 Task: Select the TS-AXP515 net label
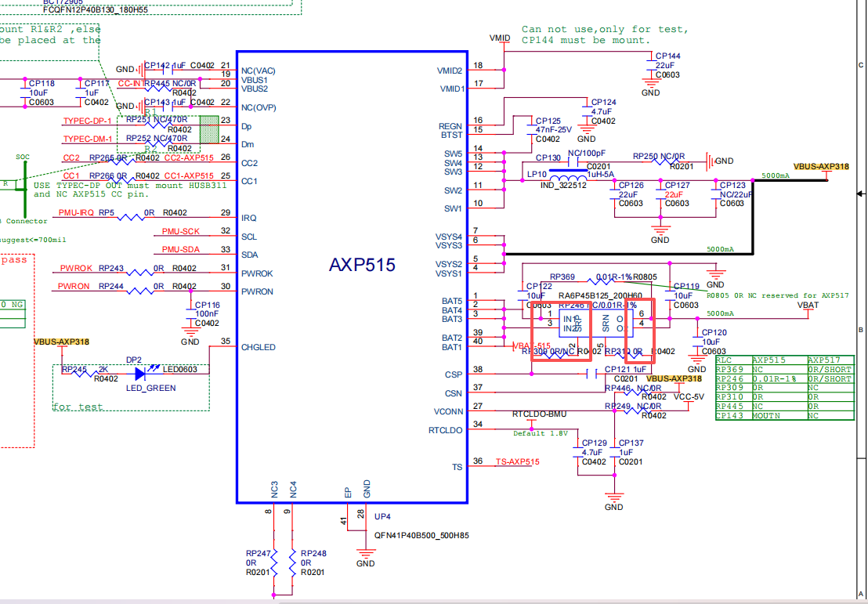(x=517, y=462)
